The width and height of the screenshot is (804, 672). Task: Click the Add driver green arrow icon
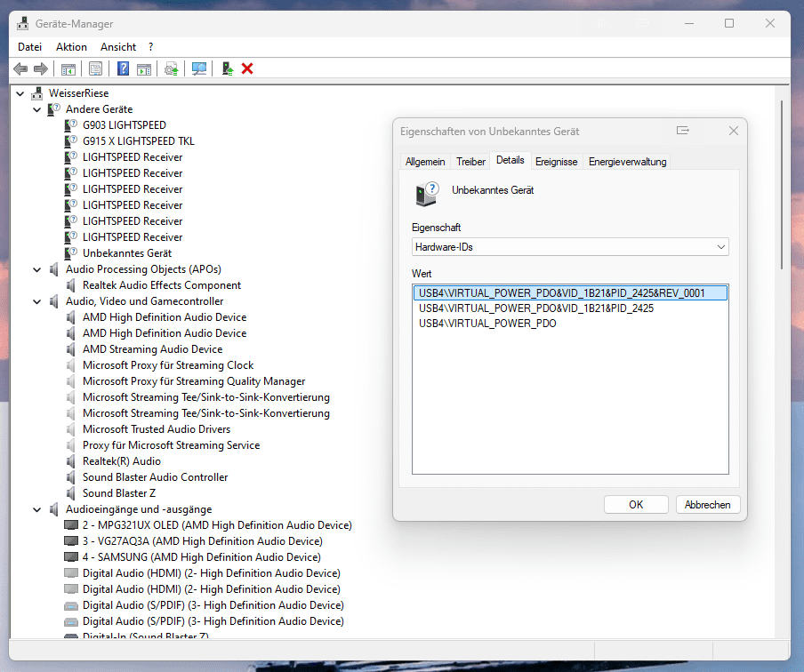click(228, 68)
